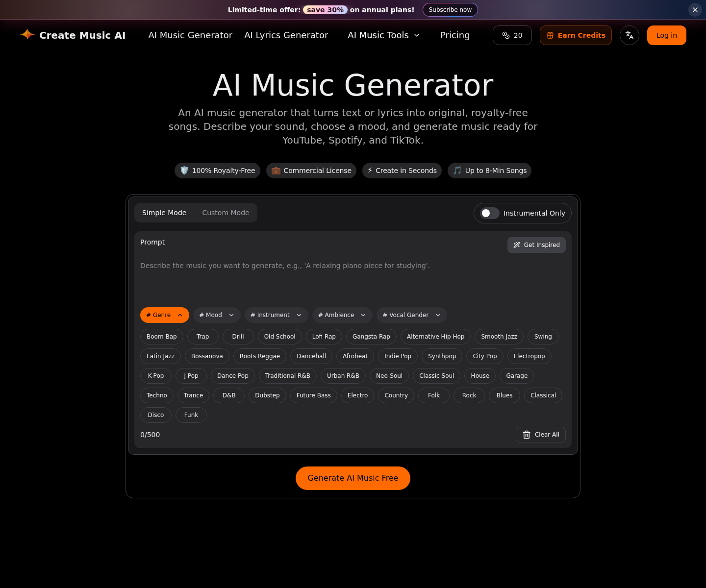Select the D&B genre tag
706x588 pixels.
[229, 395]
